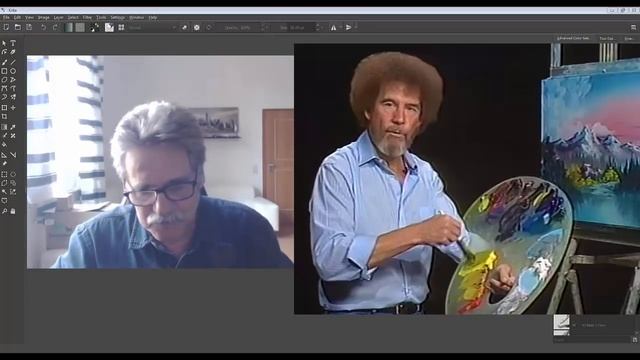Select the Edit Shapes tool
This screenshot has width=640, height=360.
pos(4,52)
